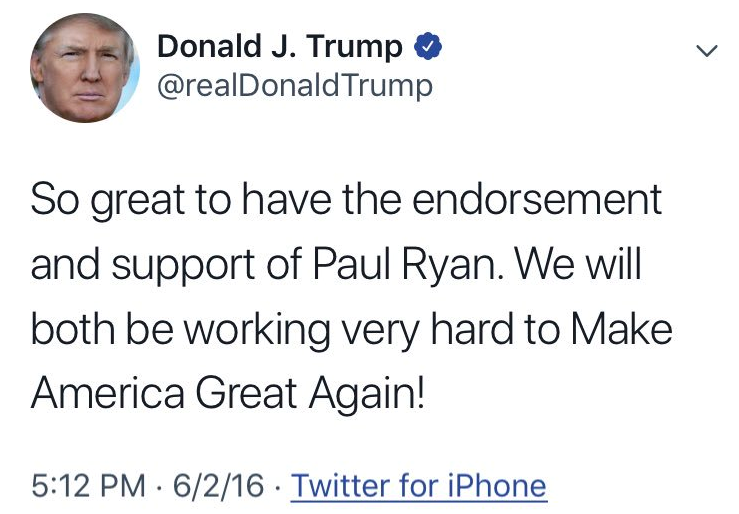
Task: Open the Twitter for iPhone source link
Action: (419, 487)
